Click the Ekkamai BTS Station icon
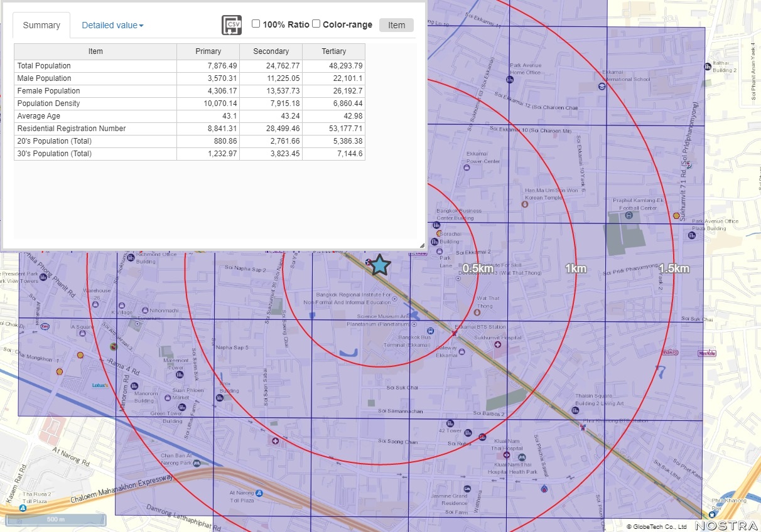This screenshot has height=532, width=761. pyautogui.click(x=455, y=334)
